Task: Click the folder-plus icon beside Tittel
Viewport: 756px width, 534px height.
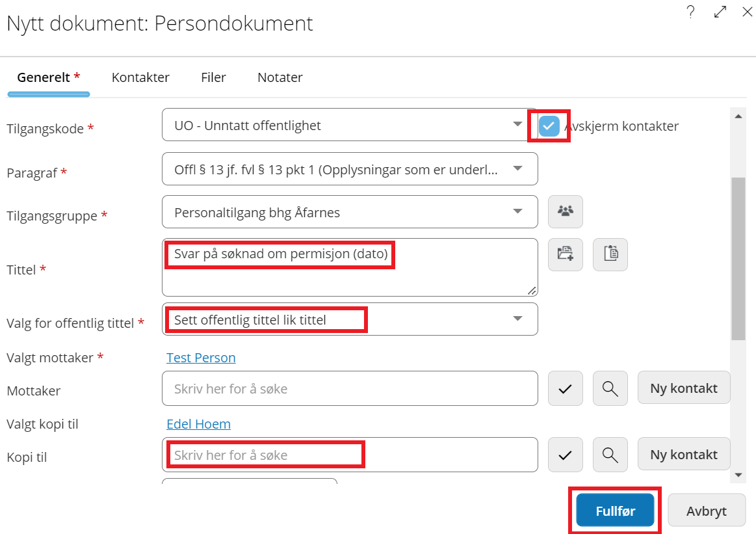Action: click(x=565, y=254)
